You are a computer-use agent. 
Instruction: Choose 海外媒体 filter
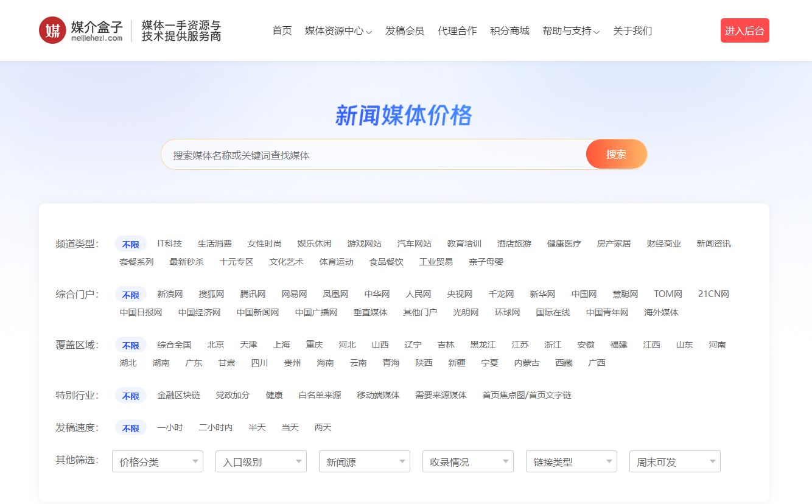661,312
